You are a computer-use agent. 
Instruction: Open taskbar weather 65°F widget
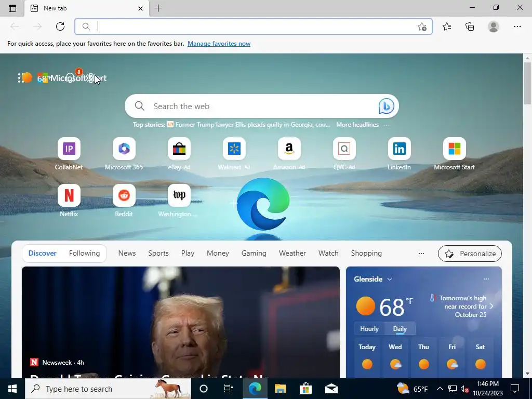tap(412, 389)
